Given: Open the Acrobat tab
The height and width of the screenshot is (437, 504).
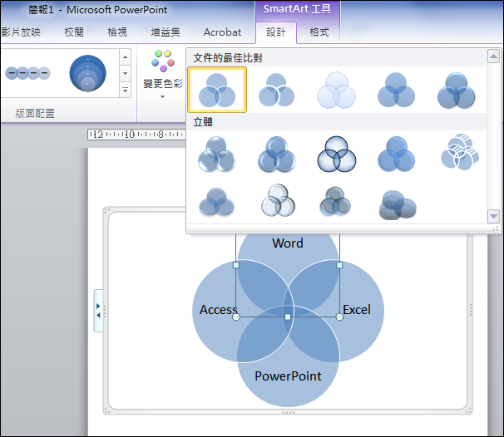Looking at the screenshot, I should tap(222, 32).
